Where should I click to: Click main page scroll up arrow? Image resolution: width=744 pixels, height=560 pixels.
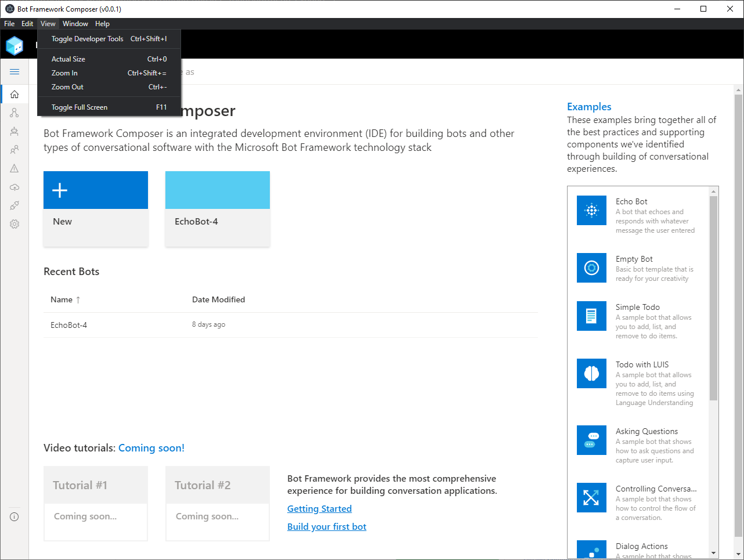pyautogui.click(x=738, y=90)
